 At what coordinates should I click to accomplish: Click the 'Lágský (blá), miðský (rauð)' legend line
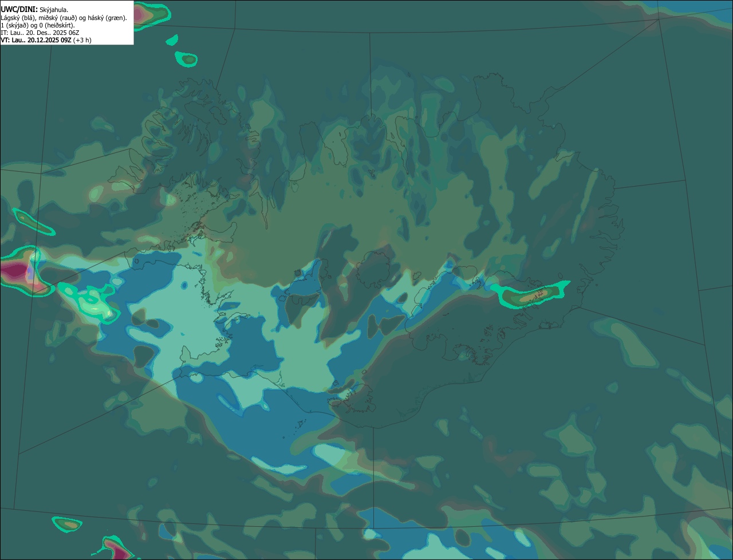[64, 18]
